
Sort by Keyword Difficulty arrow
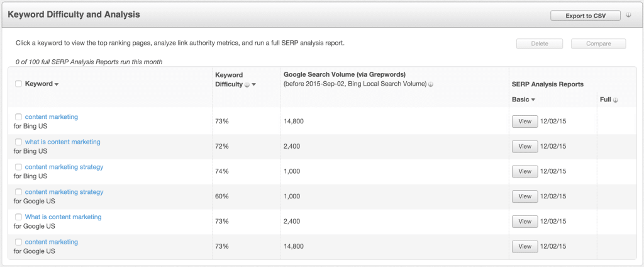coord(254,85)
